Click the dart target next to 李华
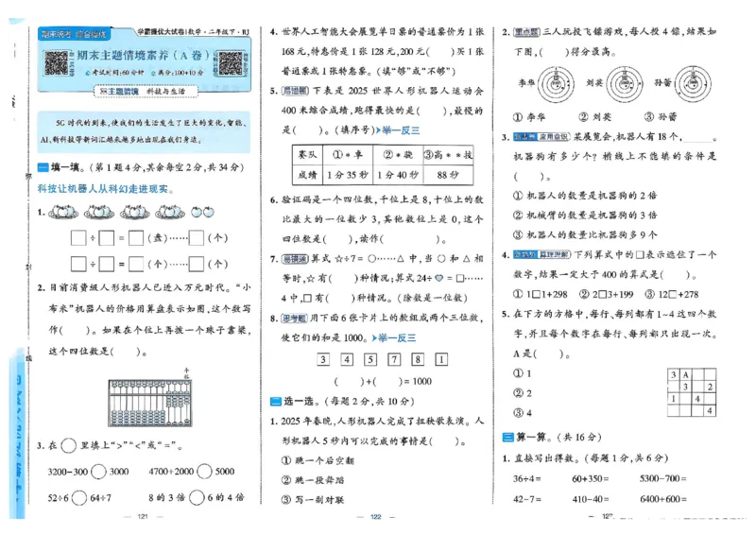756x535 pixels. pos(556,84)
